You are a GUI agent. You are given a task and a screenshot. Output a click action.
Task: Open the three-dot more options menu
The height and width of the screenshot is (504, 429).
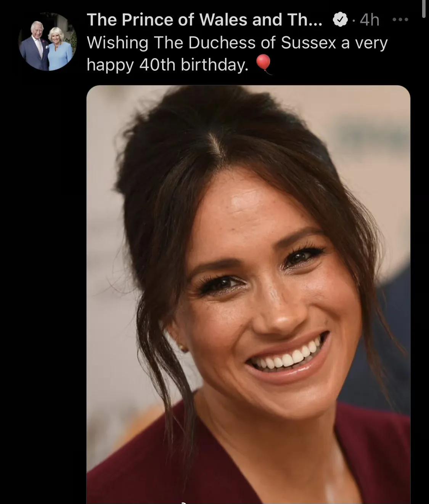(400, 19)
